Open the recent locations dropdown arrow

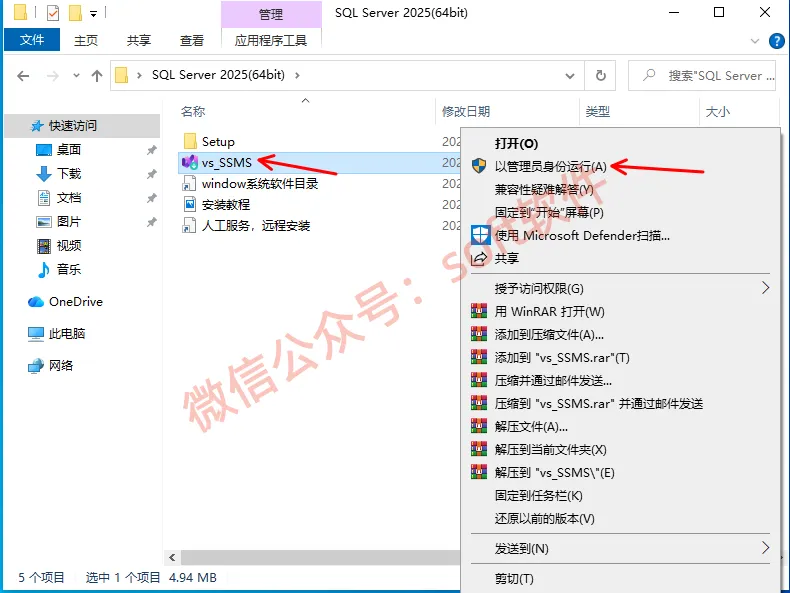[x=76, y=76]
